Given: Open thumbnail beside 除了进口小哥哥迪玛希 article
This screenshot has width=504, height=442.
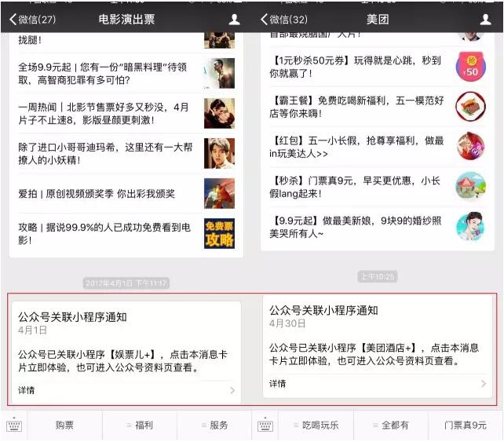Looking at the screenshot, I should [219, 153].
